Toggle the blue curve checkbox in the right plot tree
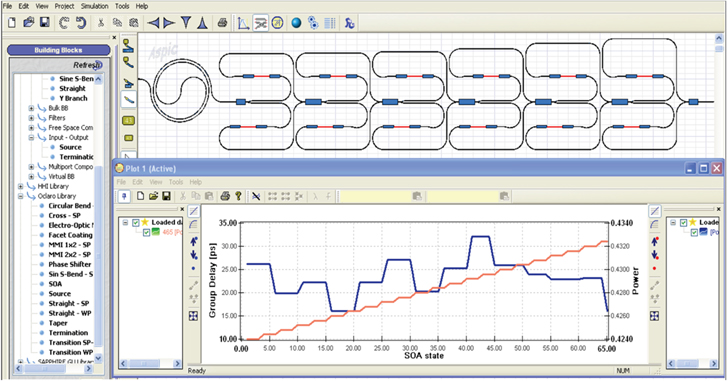This screenshot has width=727, height=381. click(695, 232)
